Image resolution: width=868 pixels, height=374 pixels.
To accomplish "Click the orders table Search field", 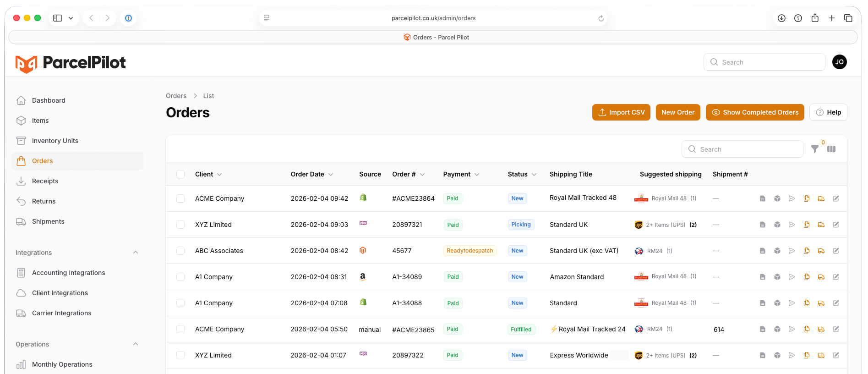I will pos(742,149).
